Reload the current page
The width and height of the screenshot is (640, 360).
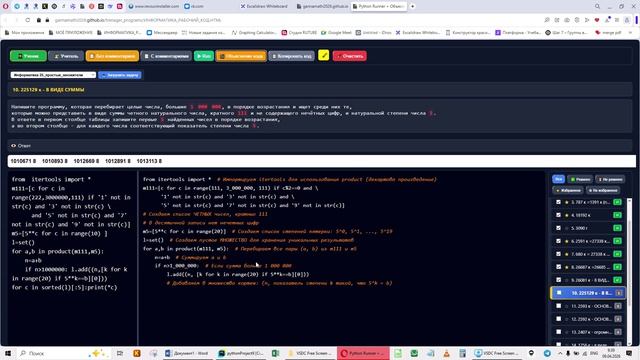tap(28, 20)
